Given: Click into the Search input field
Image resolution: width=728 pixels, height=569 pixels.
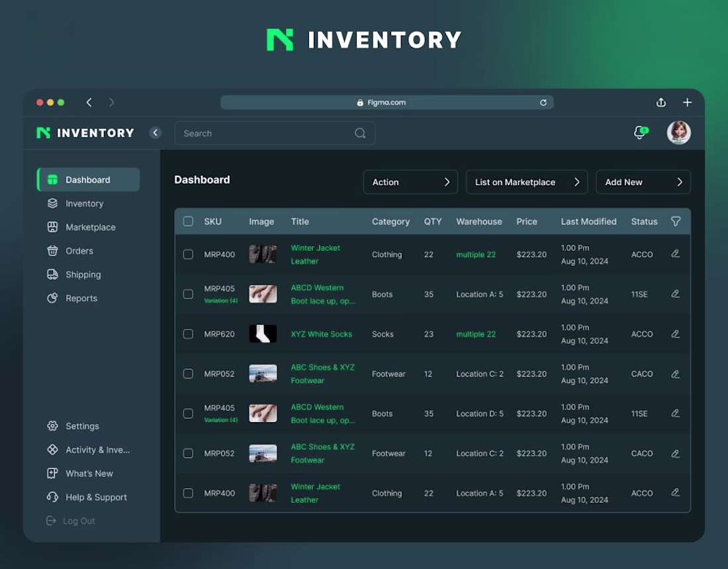Looking at the screenshot, I should [x=275, y=133].
